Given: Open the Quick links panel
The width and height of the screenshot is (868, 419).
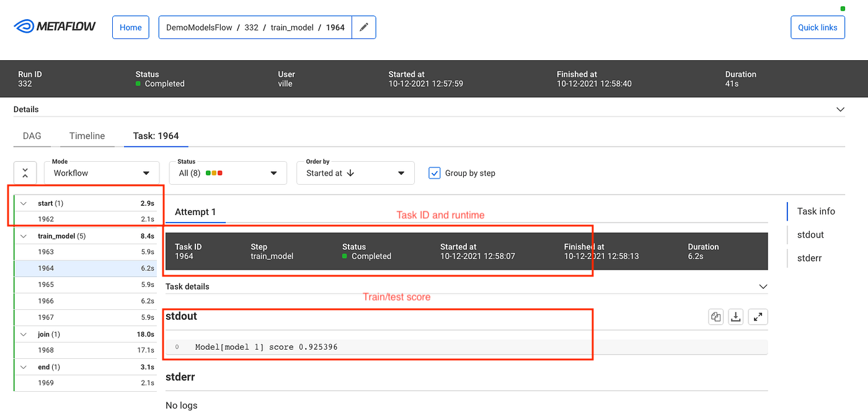Looking at the screenshot, I should pyautogui.click(x=817, y=27).
